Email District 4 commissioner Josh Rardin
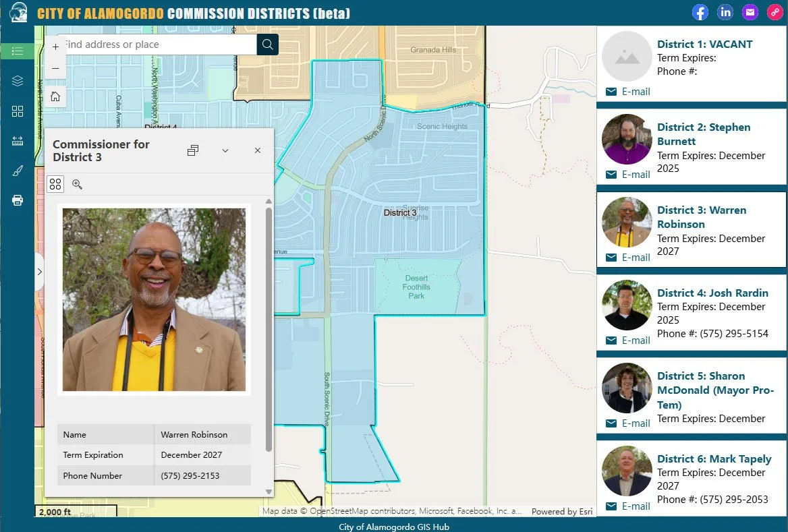 coord(628,340)
